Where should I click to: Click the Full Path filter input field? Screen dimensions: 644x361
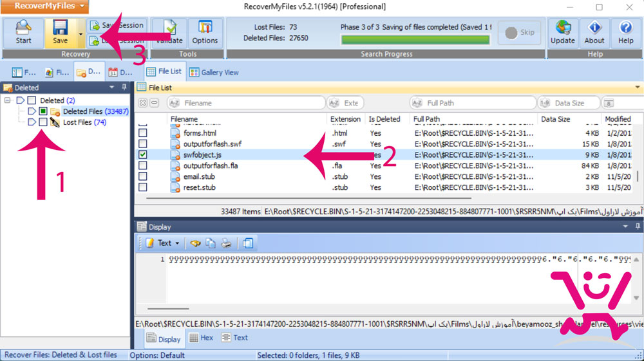point(473,103)
